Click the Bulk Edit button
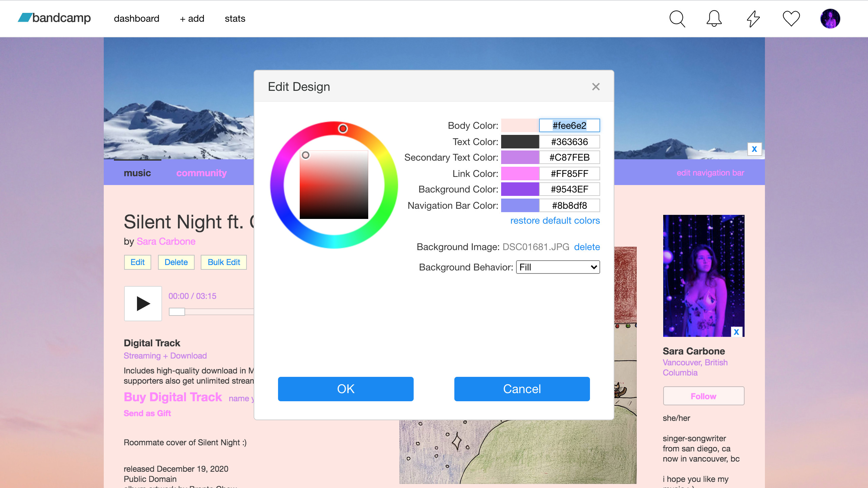Viewport: 868px width, 488px height. [x=223, y=262]
